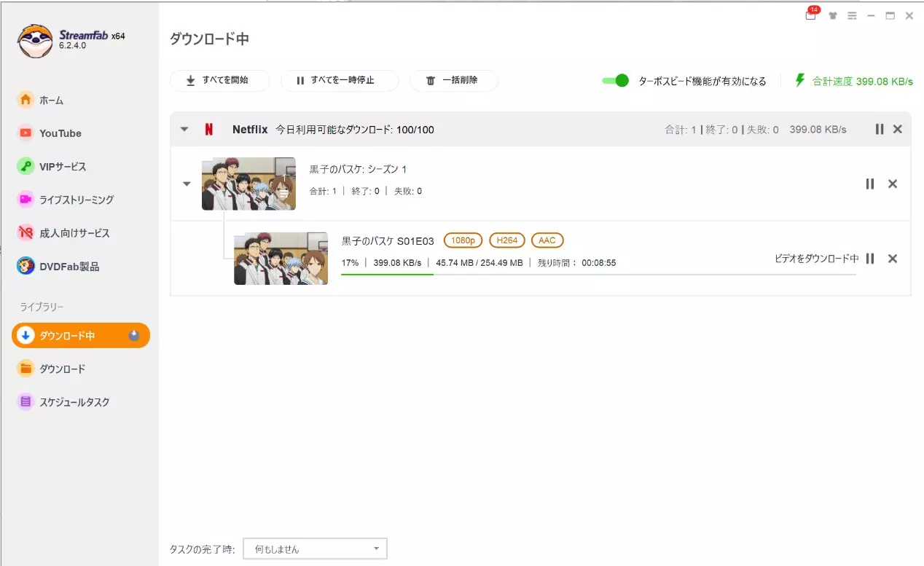Pause all downloads
The height and width of the screenshot is (566, 924).
pyautogui.click(x=340, y=81)
